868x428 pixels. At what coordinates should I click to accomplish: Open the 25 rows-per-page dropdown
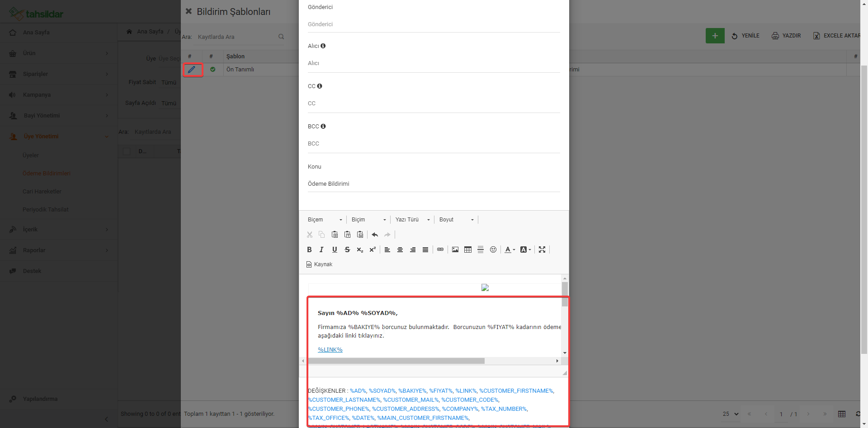[731, 414]
